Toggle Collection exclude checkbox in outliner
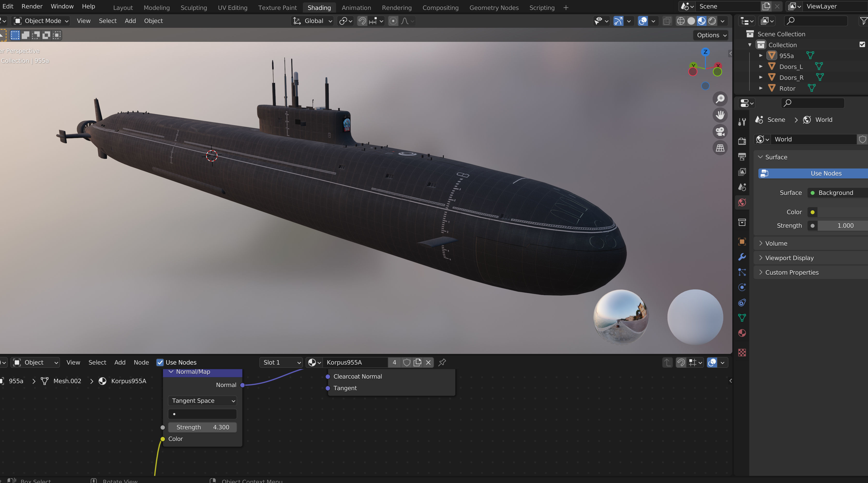Viewport: 868px width, 483px height. (x=862, y=44)
